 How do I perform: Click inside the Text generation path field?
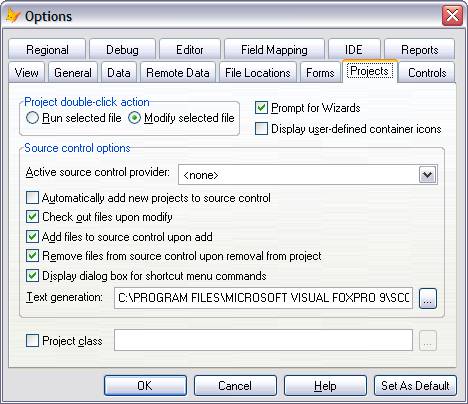click(263, 298)
